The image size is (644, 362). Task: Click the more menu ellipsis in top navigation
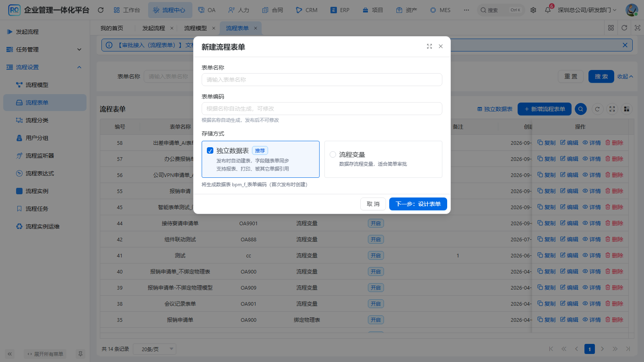point(466,10)
